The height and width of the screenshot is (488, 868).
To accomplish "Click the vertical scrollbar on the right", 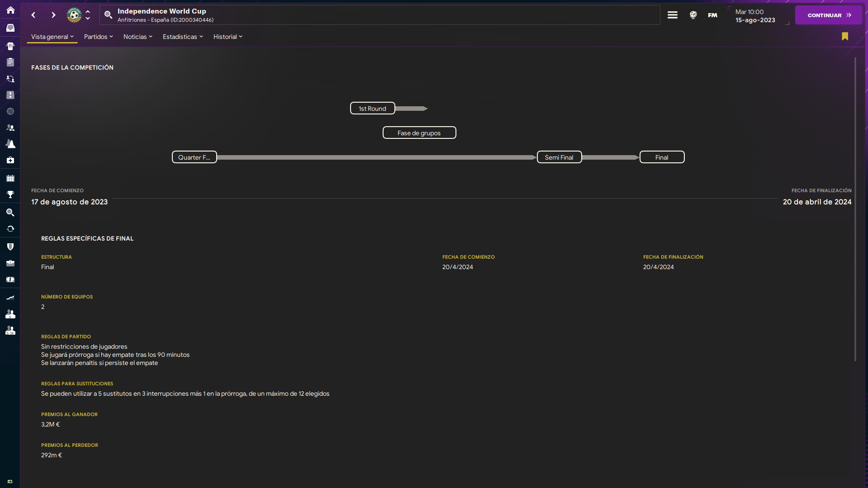I will point(855,209).
